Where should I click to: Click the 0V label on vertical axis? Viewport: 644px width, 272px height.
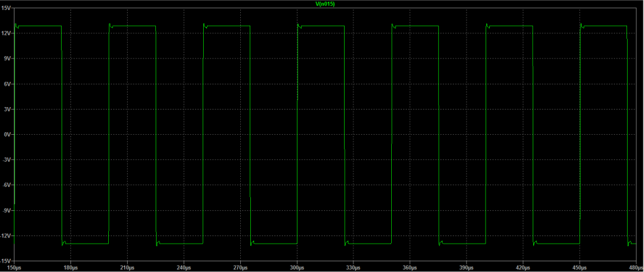tap(9, 134)
